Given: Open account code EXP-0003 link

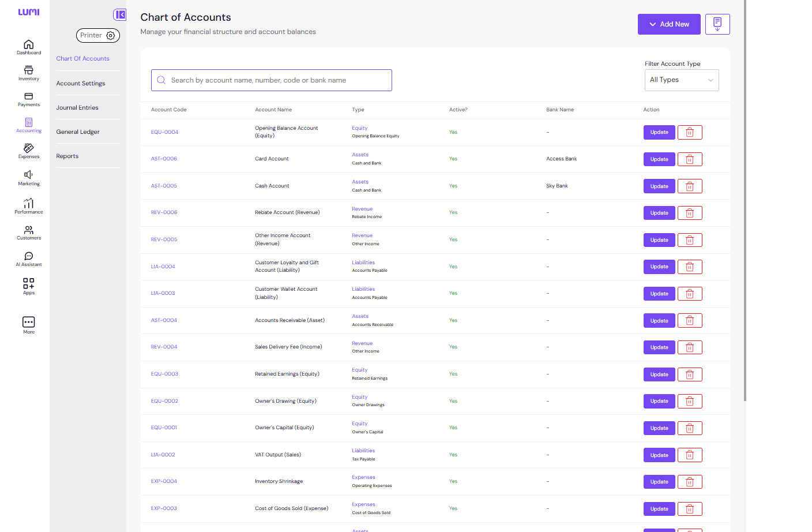Looking at the screenshot, I should point(164,508).
